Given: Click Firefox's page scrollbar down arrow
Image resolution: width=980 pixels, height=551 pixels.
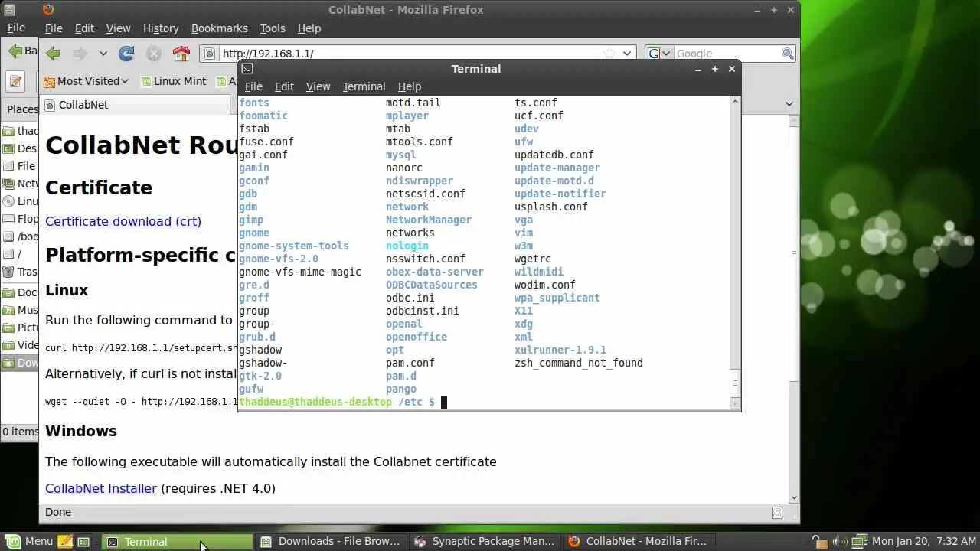Looking at the screenshot, I should point(794,498).
